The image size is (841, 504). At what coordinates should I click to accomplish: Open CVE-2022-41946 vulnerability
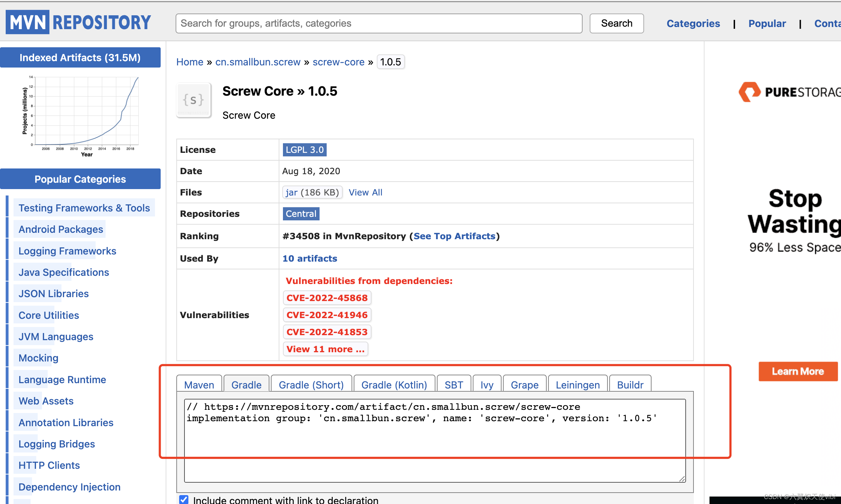coord(327,315)
